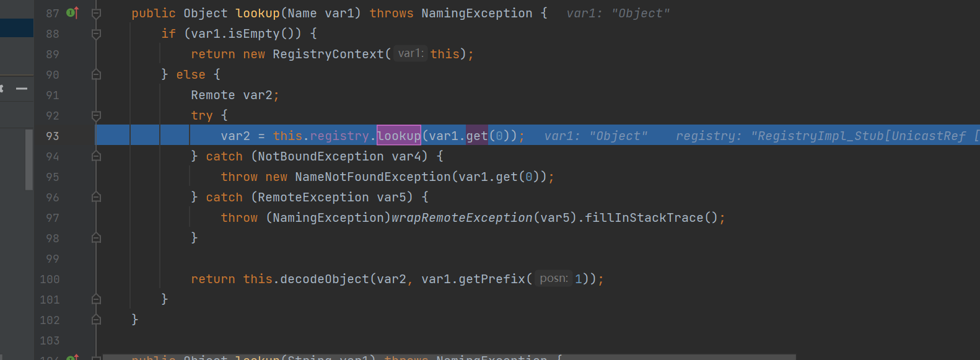Collapse the lookup method fold marker at line 87
Image resolution: width=980 pixels, height=360 pixels.
coord(96,13)
